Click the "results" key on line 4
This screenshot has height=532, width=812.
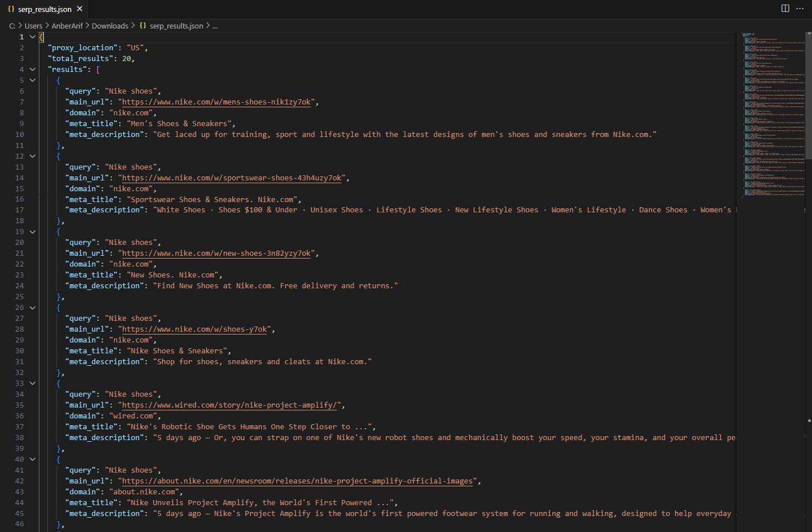click(67, 70)
